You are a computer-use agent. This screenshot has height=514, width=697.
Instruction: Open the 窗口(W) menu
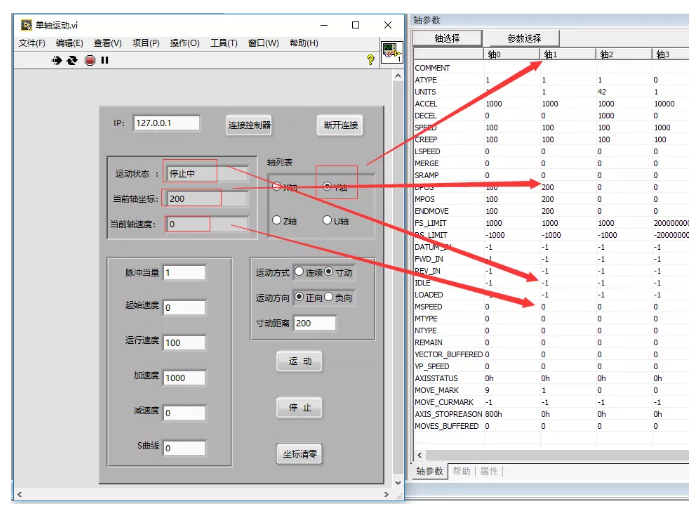(x=263, y=43)
